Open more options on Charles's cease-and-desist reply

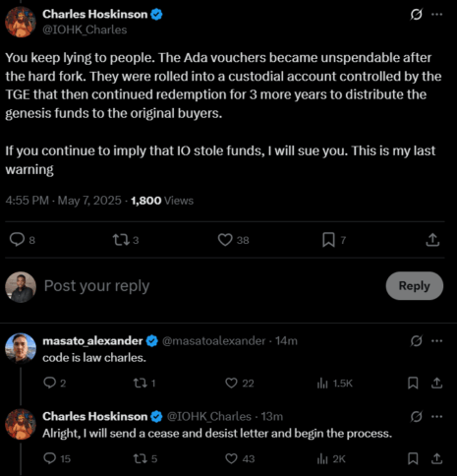(437, 417)
